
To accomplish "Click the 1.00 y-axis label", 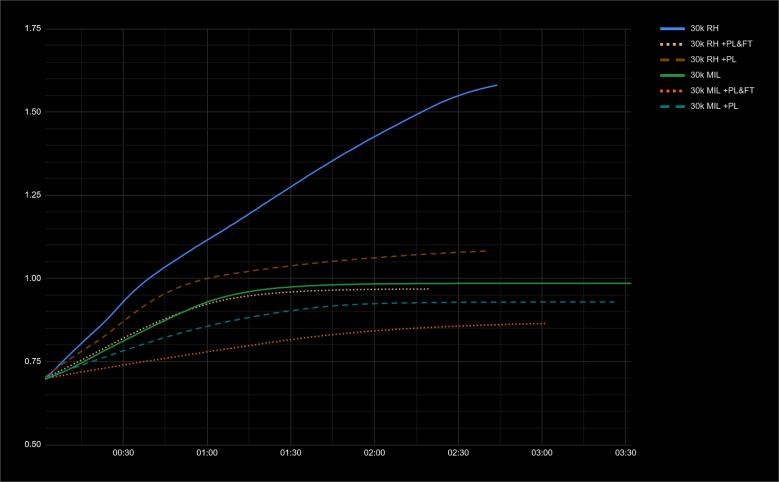I will tap(31, 278).
